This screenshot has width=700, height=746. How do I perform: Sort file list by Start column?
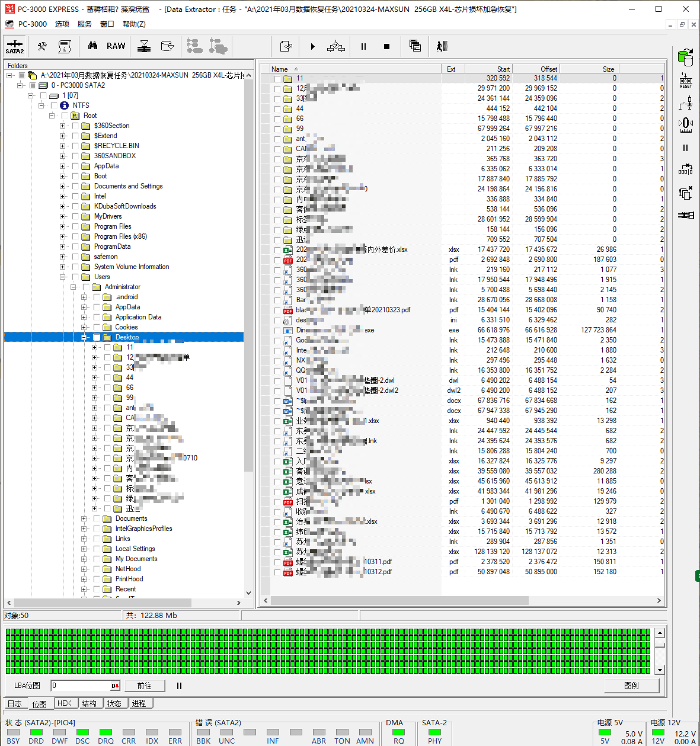[488, 69]
